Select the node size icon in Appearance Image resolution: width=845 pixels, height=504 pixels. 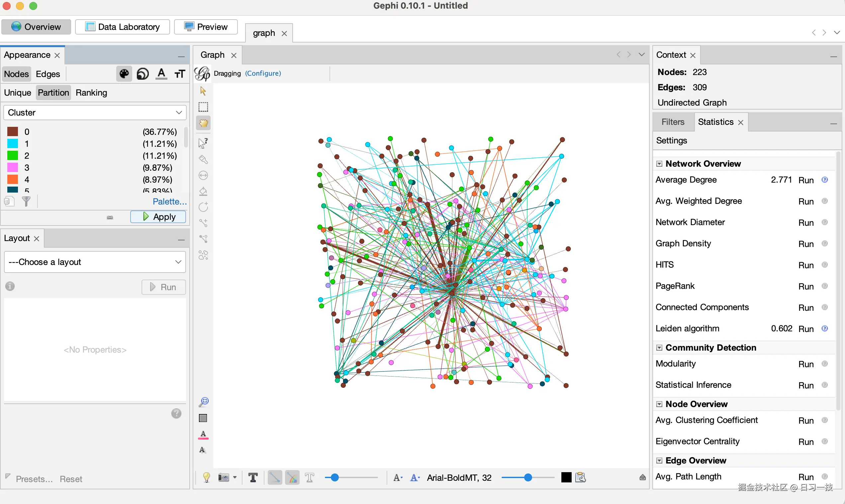pos(143,74)
